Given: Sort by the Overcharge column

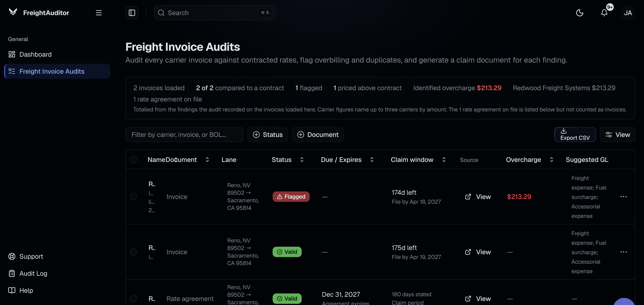Looking at the screenshot, I should click(530, 160).
